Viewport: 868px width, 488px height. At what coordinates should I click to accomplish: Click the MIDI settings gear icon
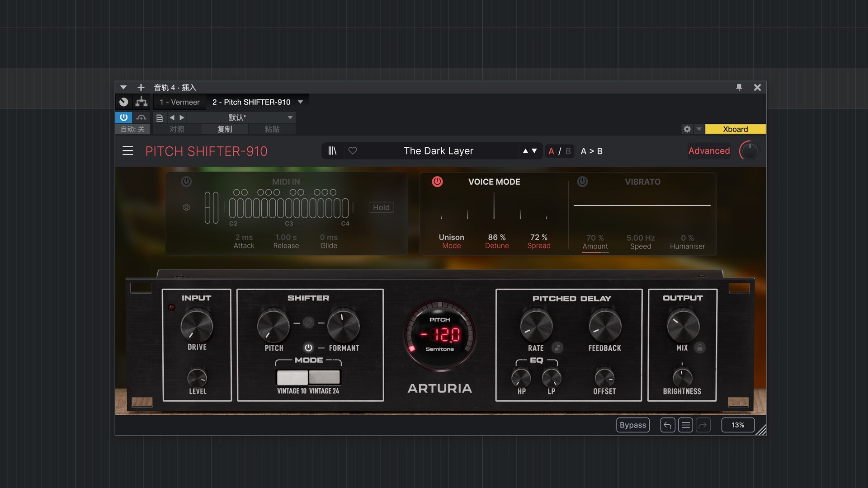(186, 207)
